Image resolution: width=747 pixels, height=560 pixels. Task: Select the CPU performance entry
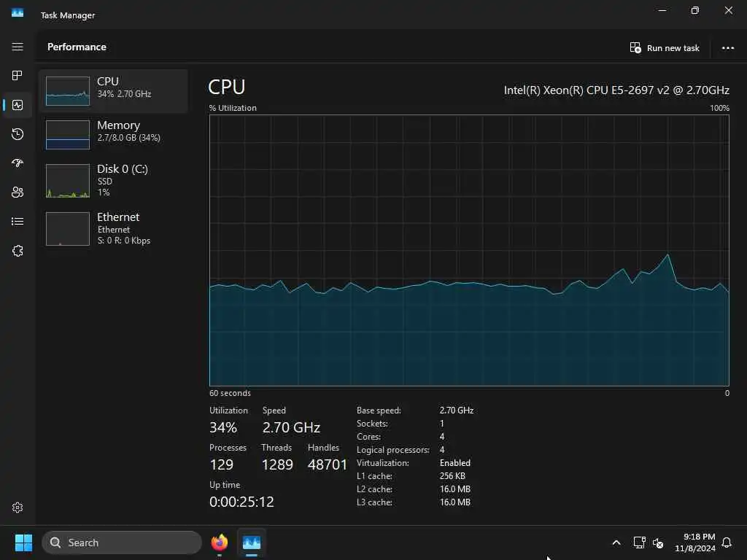tap(113, 91)
